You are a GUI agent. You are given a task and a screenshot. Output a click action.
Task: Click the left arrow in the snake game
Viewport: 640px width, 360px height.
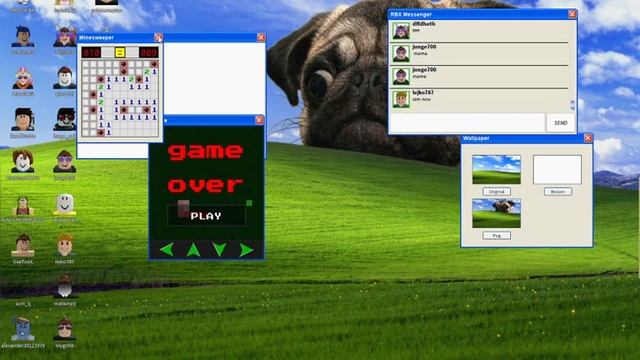(x=167, y=249)
